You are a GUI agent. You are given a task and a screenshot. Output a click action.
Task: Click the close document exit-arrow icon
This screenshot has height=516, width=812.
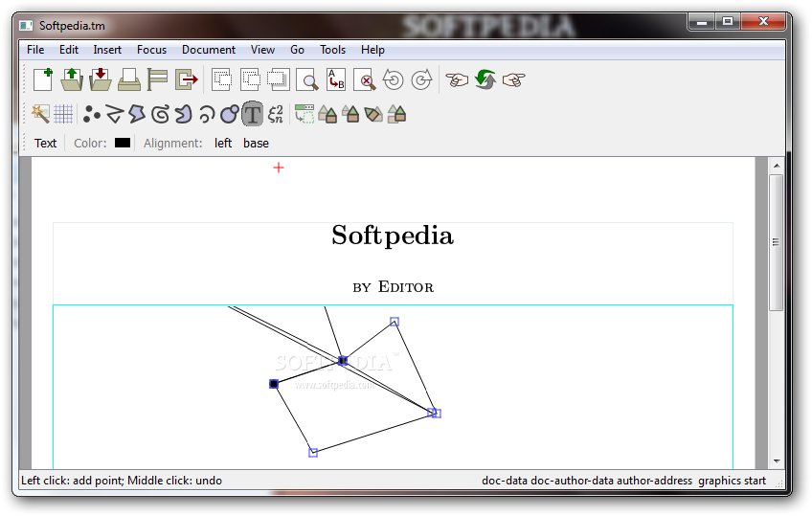tap(187, 79)
